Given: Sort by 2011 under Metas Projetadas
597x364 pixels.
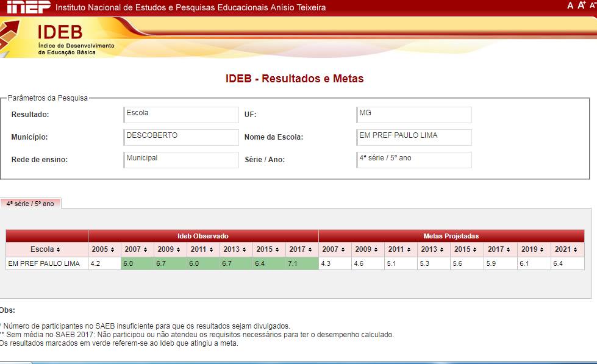Looking at the screenshot, I should (401, 249).
